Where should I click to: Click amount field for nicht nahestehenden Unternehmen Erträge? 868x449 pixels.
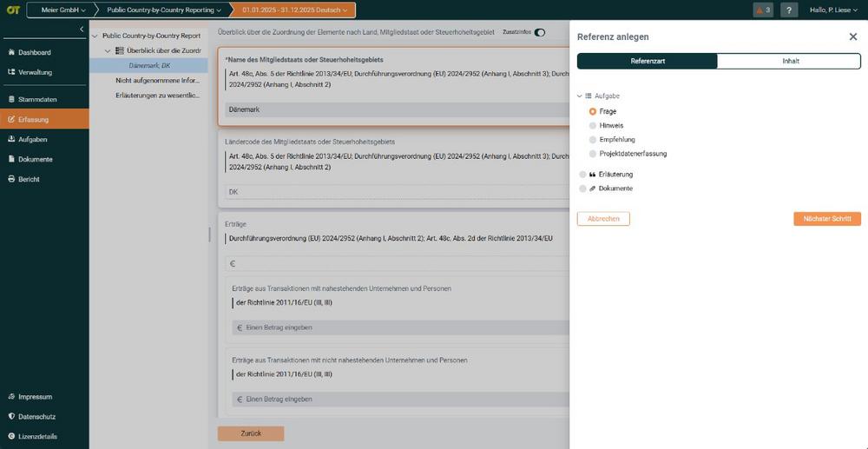[x=401, y=399]
